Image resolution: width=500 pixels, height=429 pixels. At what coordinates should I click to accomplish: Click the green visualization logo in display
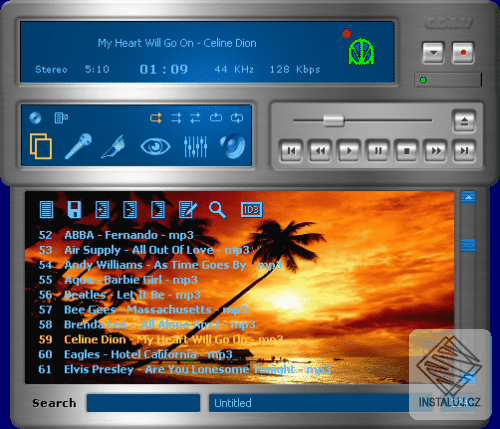pos(361,52)
